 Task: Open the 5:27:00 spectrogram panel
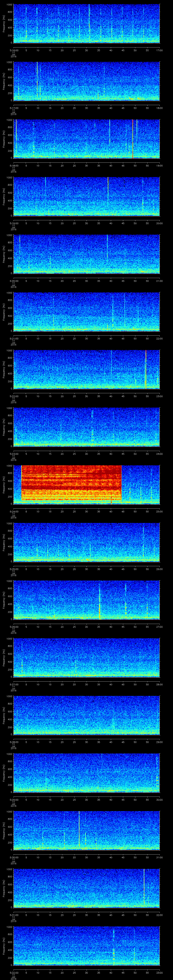[x=86, y=658]
